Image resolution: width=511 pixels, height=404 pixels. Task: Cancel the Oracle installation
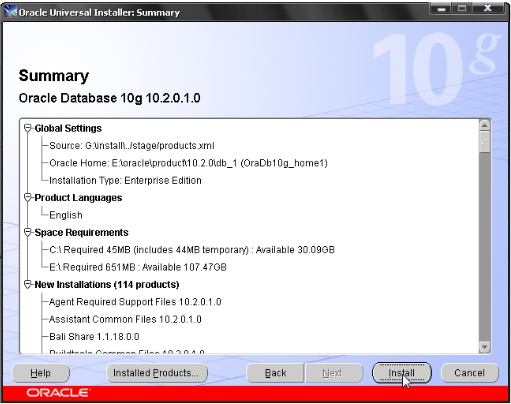click(470, 373)
